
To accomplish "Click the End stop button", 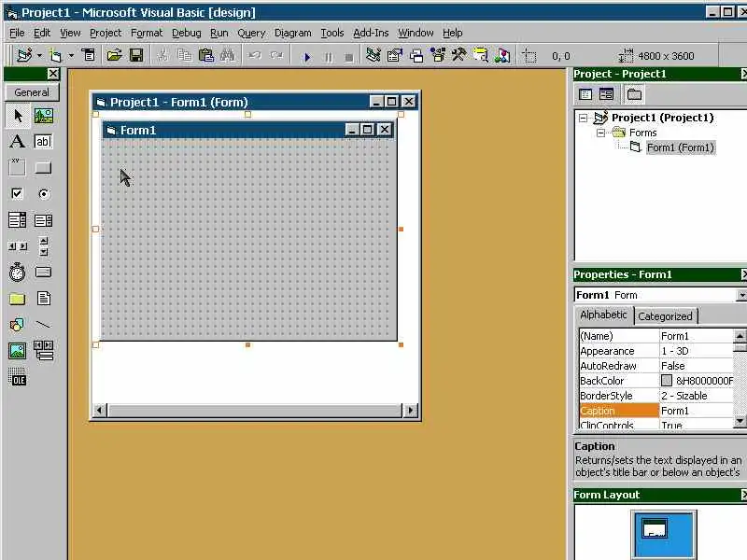I will pyautogui.click(x=349, y=57).
